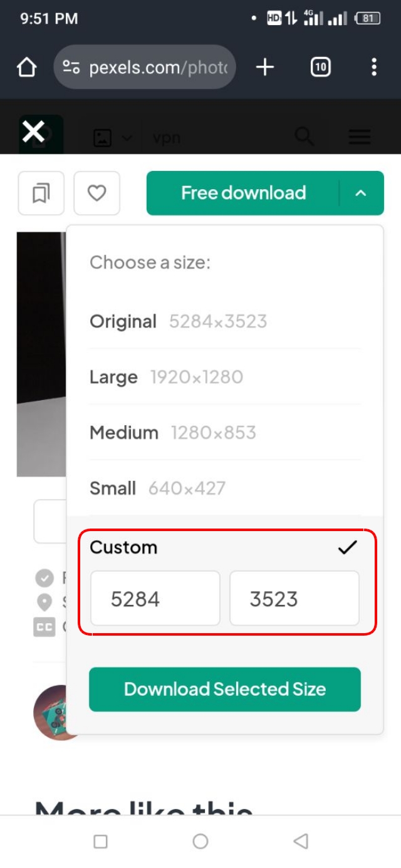Open the Pexels hamburger menu
The width and height of the screenshot is (401, 868).
point(359,137)
